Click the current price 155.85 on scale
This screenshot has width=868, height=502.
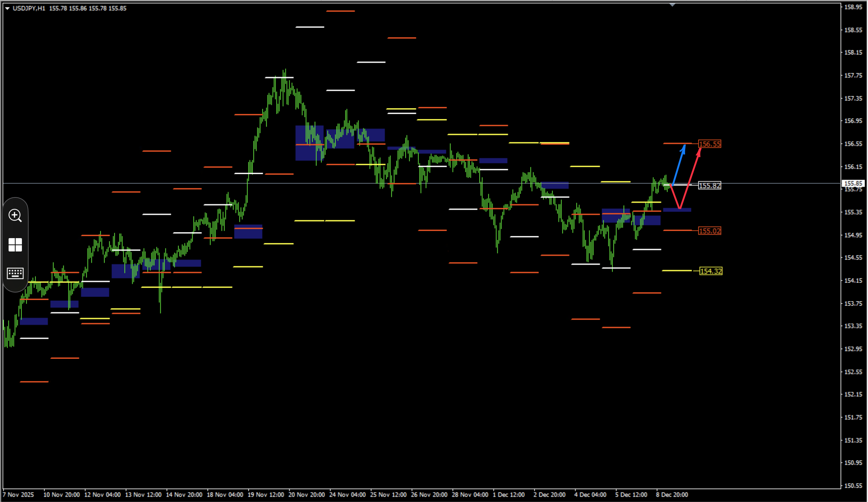pos(853,183)
